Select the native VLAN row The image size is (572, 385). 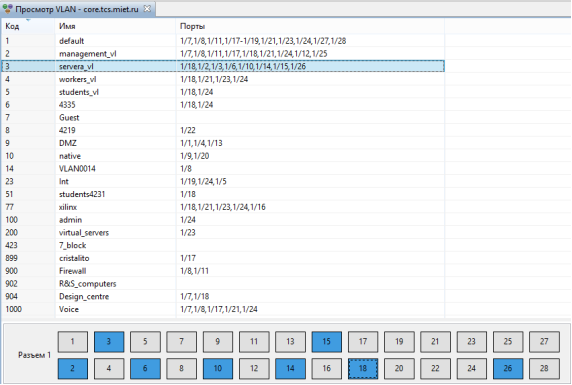(x=223, y=156)
